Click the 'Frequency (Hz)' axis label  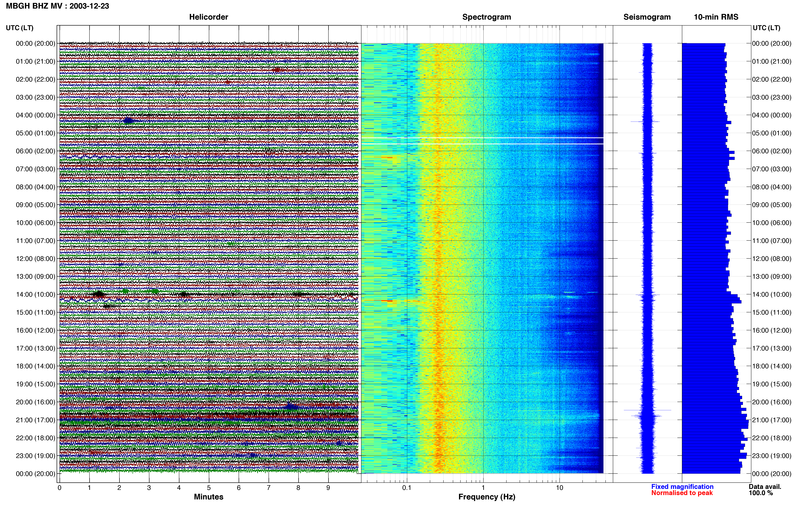487,497
